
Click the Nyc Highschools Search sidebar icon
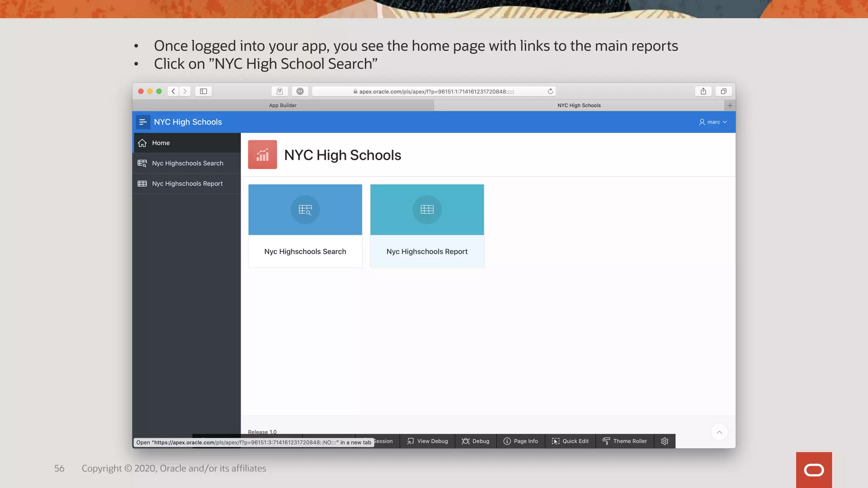click(142, 164)
